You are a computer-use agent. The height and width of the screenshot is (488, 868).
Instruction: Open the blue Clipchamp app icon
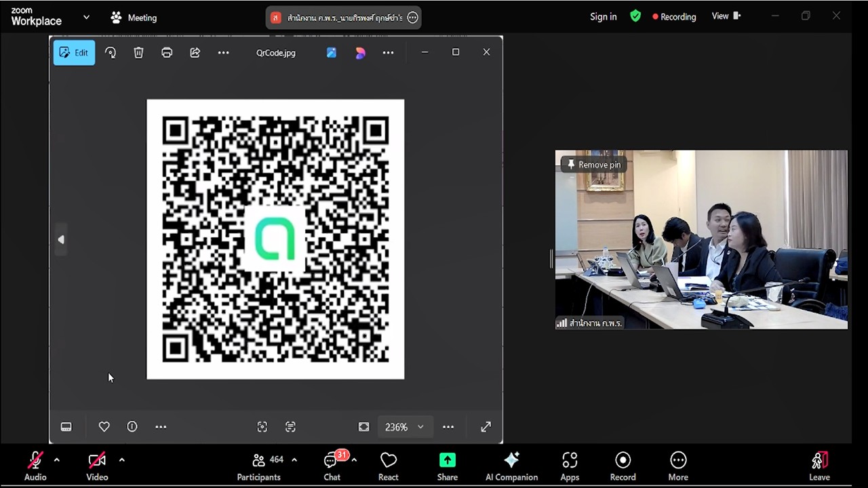332,53
